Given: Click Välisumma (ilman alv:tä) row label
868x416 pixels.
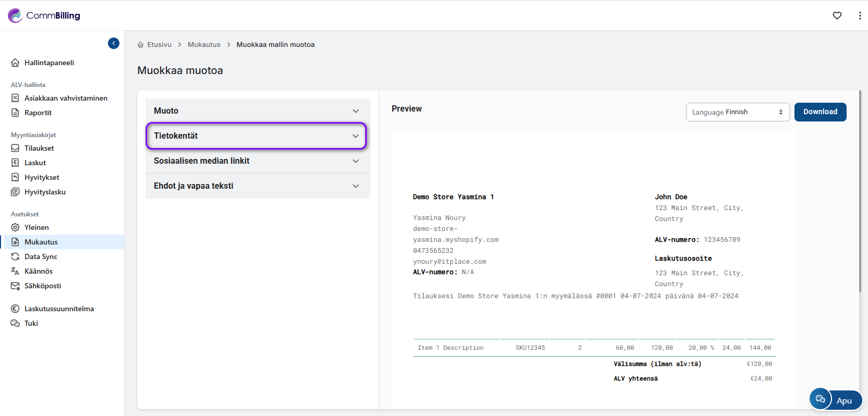Looking at the screenshot, I should click(657, 364).
